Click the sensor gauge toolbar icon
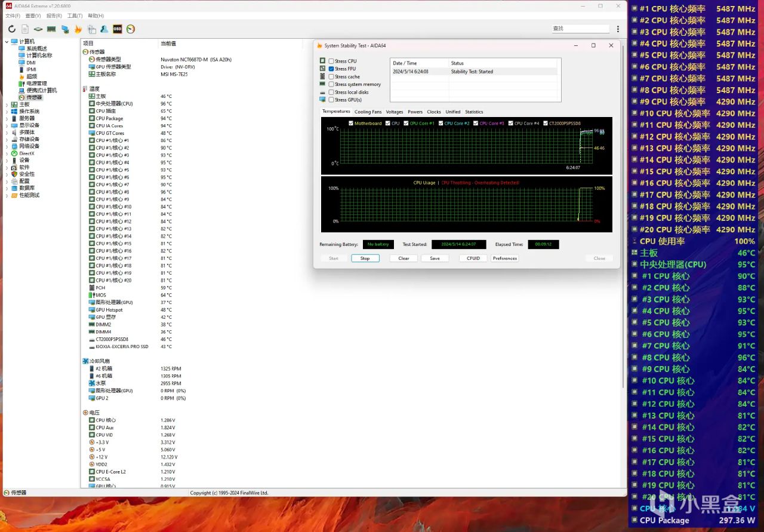 click(131, 29)
